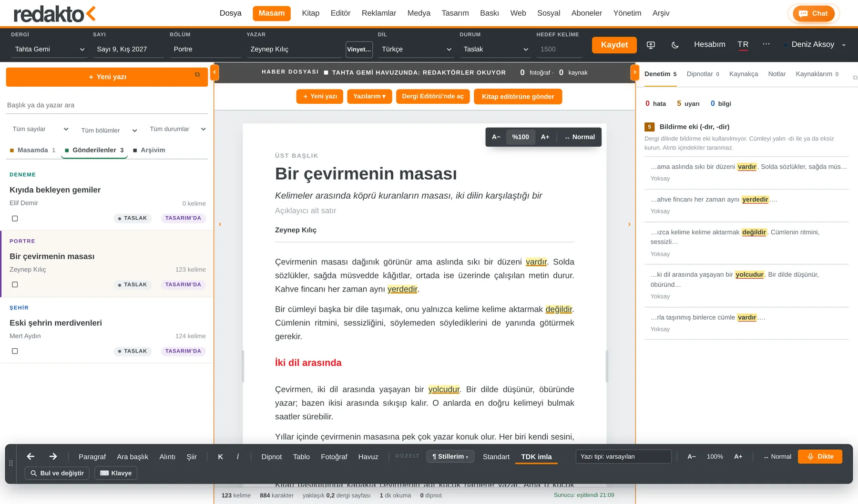Viewport: 858px width, 504px height.
Task: Open Stillerim styles dropdown
Action: [x=450, y=456]
